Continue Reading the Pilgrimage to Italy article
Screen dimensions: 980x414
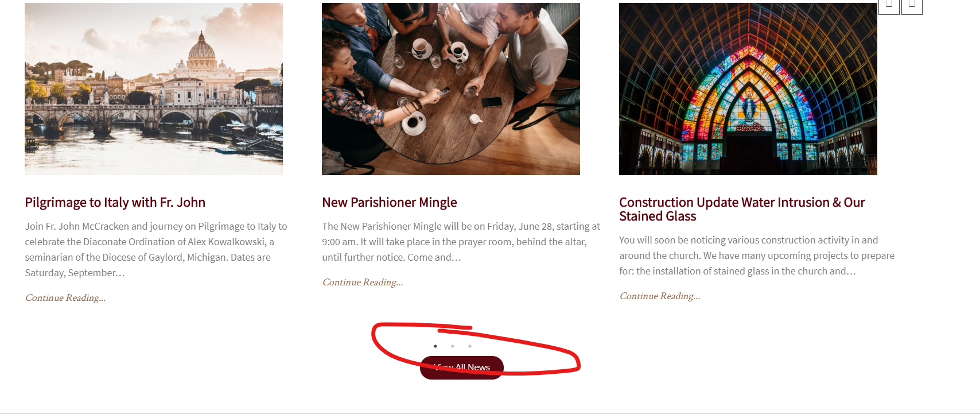pos(65,297)
